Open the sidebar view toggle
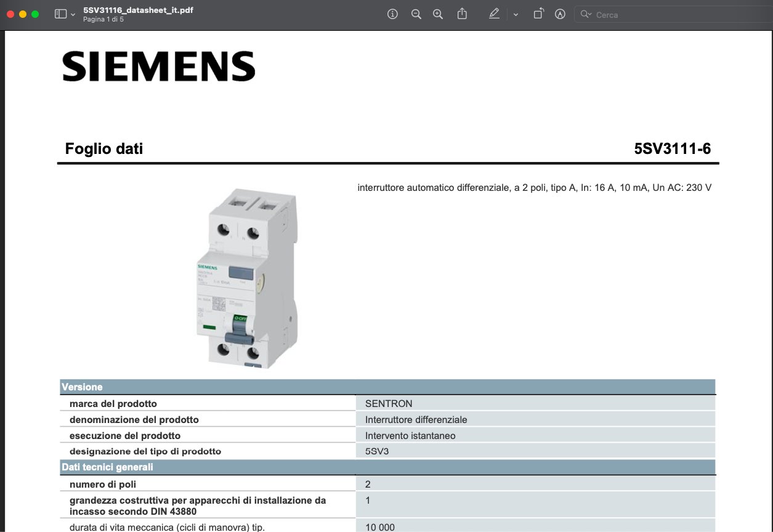Image resolution: width=773 pixels, height=532 pixels. [x=60, y=14]
